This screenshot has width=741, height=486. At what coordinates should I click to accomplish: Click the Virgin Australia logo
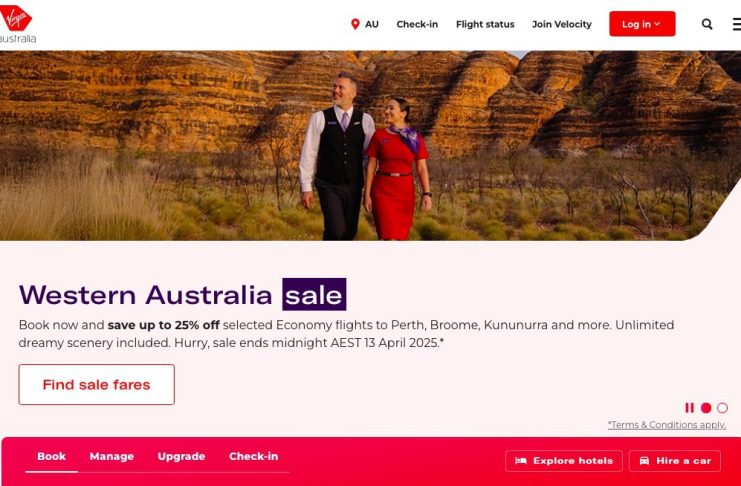[x=17, y=24]
